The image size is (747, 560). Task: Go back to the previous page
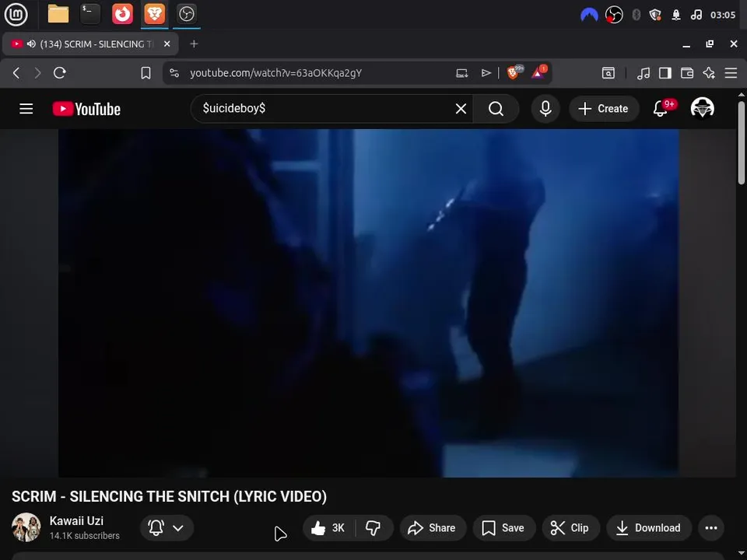pos(16,73)
